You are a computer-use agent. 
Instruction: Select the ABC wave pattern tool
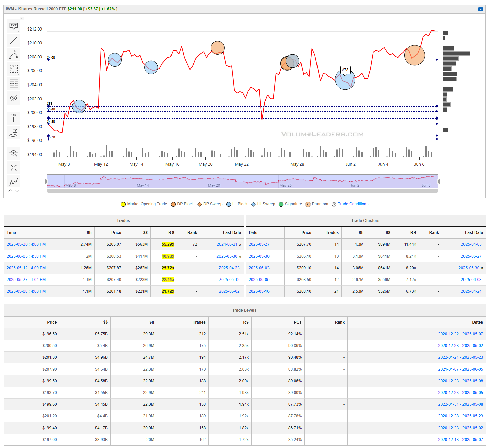coord(14,55)
